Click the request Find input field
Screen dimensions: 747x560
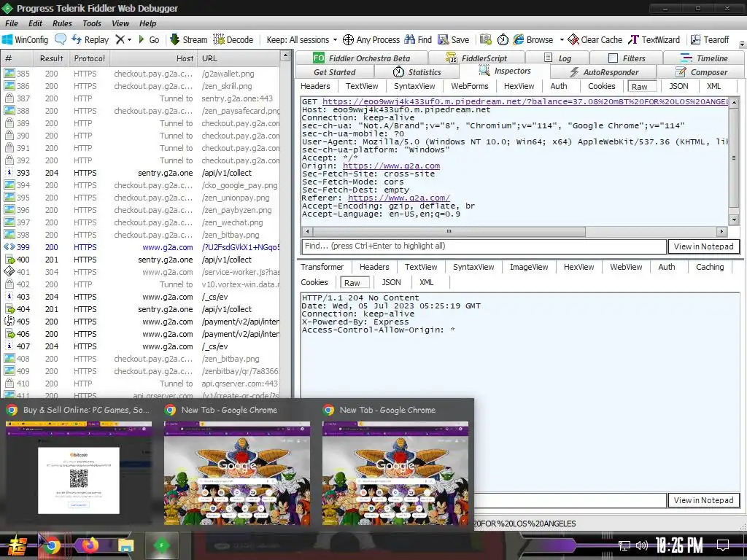pos(484,246)
